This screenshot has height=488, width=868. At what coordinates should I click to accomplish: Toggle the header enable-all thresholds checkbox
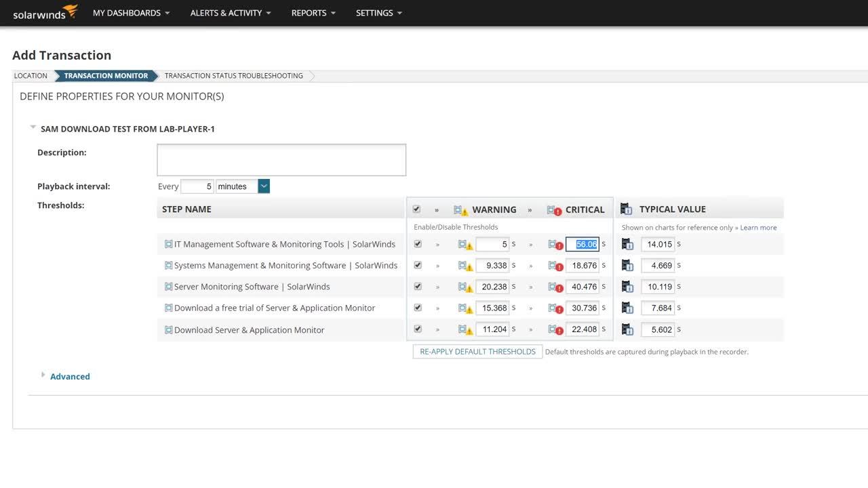[416, 209]
